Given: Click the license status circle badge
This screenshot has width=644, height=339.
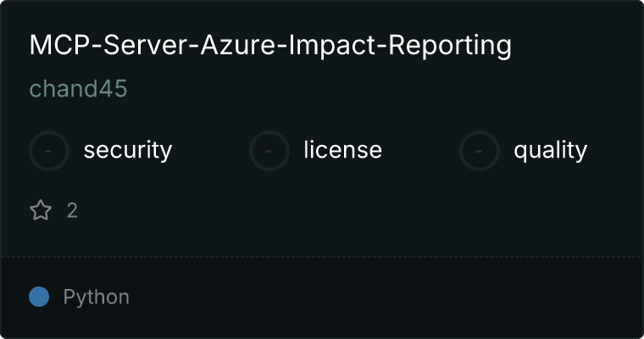Looking at the screenshot, I should click(269, 151).
